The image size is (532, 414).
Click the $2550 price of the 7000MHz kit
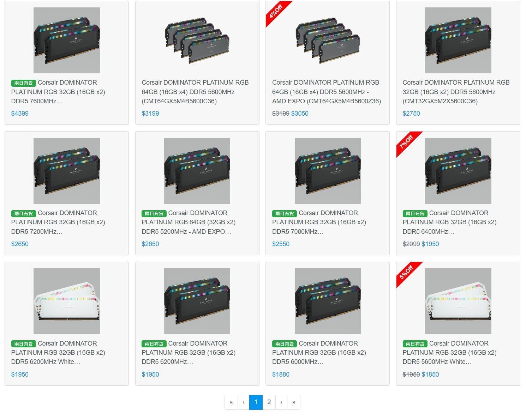click(x=281, y=244)
